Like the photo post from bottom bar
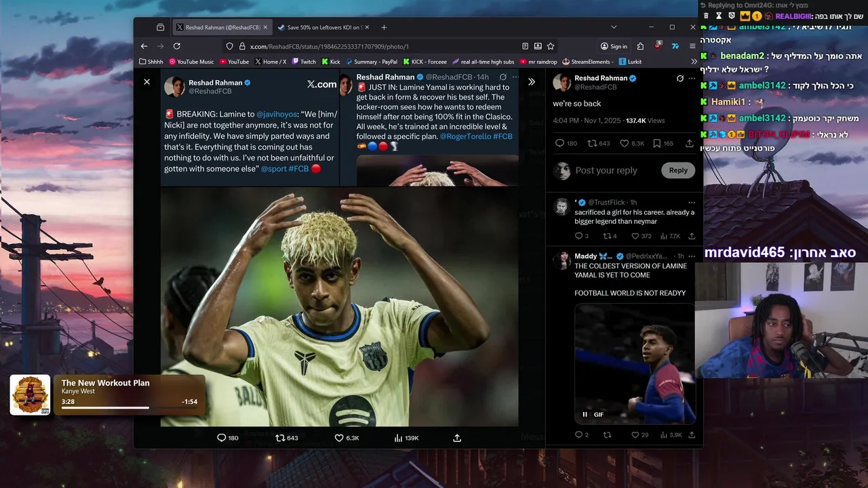The width and height of the screenshot is (868, 488). pos(347,438)
